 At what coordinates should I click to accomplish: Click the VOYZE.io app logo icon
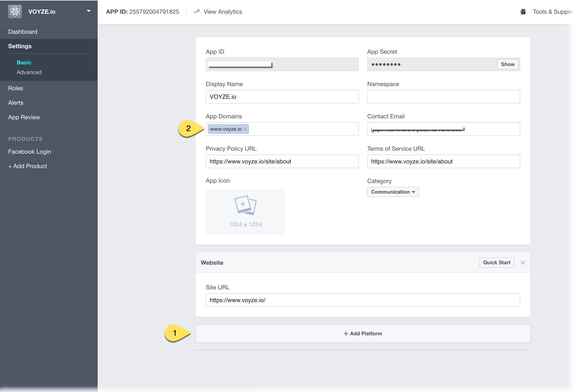point(15,11)
